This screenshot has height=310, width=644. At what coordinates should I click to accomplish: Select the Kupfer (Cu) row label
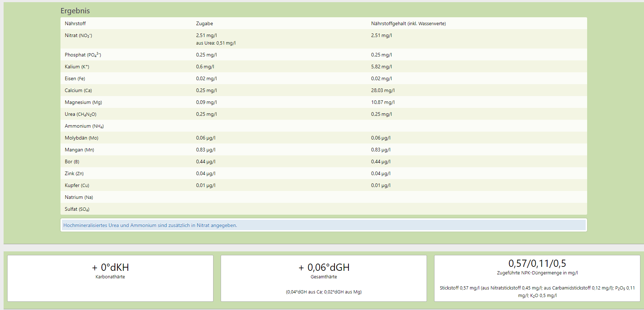77,185
